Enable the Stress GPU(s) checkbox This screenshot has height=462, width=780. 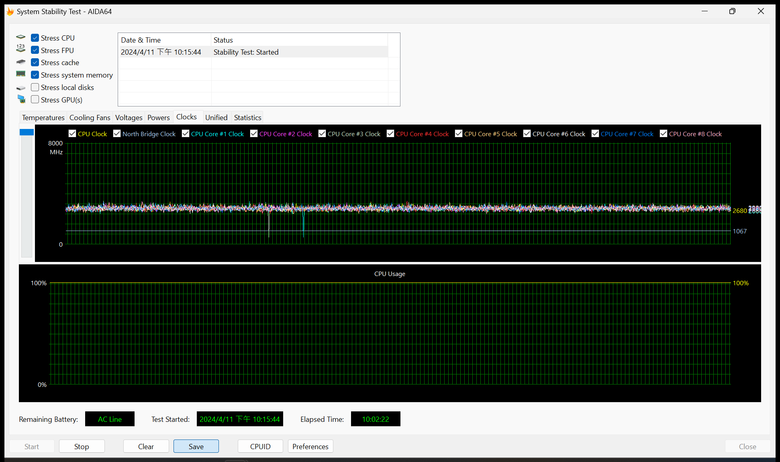[x=35, y=99]
